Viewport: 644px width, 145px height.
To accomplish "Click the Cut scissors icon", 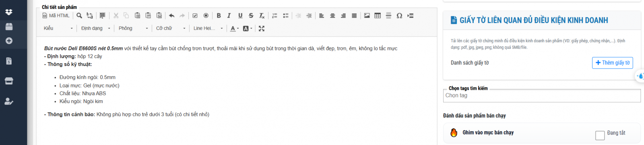I will [x=116, y=16].
